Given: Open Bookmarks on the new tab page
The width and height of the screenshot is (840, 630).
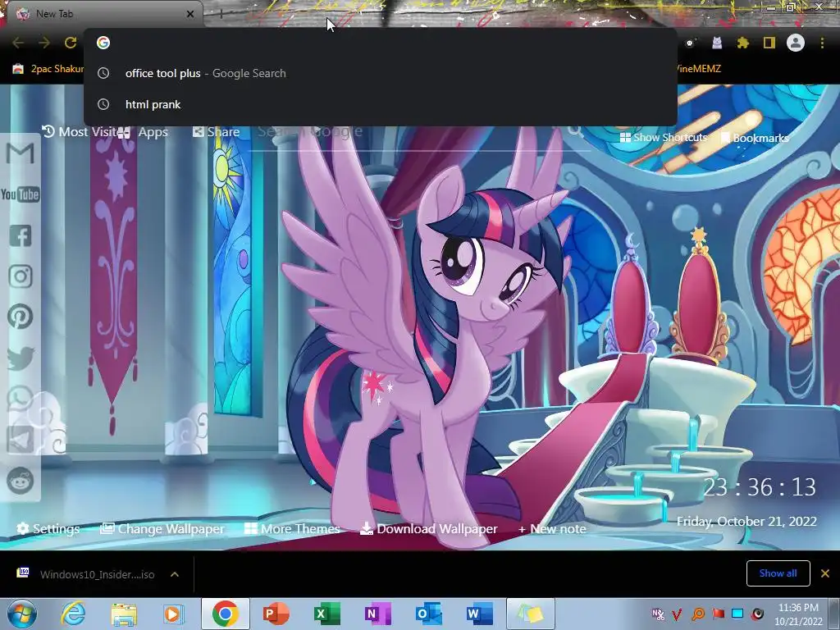Looking at the screenshot, I should 756,138.
